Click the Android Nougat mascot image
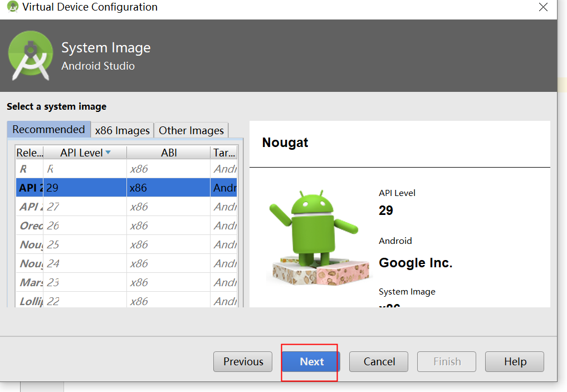Screen dimensions: 567x392 point(319,238)
